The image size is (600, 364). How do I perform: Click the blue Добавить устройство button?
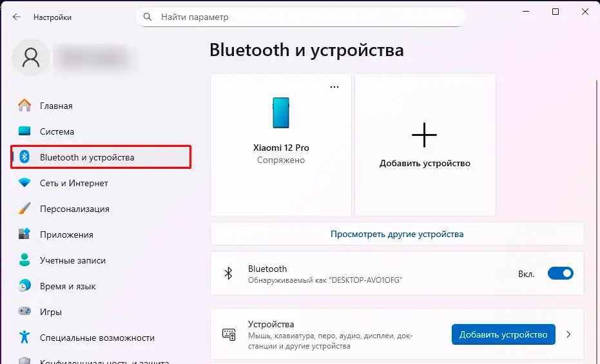tap(503, 334)
